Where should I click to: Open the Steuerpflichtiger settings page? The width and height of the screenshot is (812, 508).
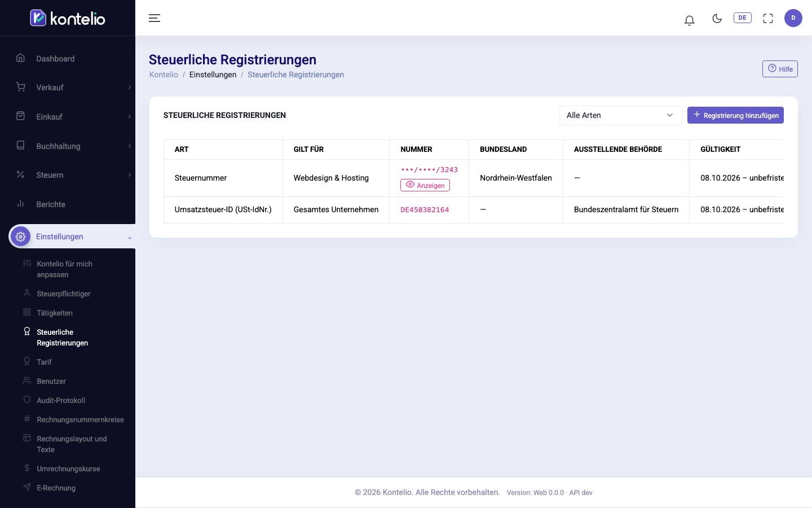pos(64,294)
